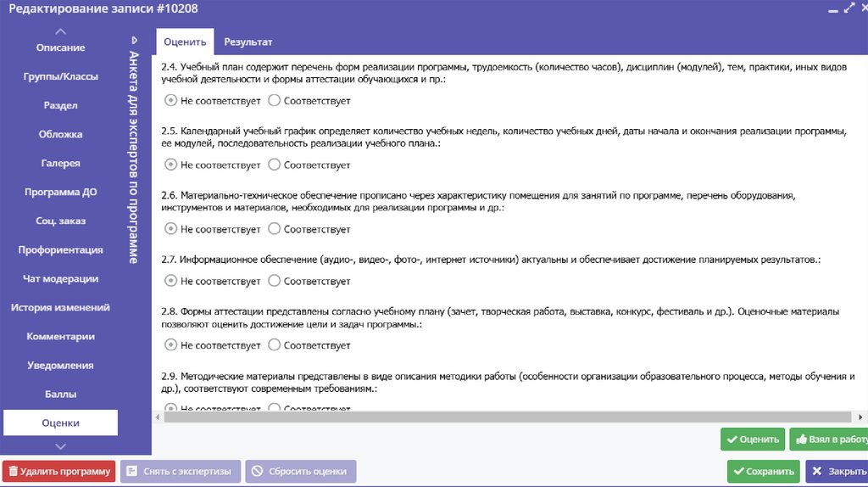Open the 'Раздел' sidebar item
868x487 pixels.
tap(60, 105)
